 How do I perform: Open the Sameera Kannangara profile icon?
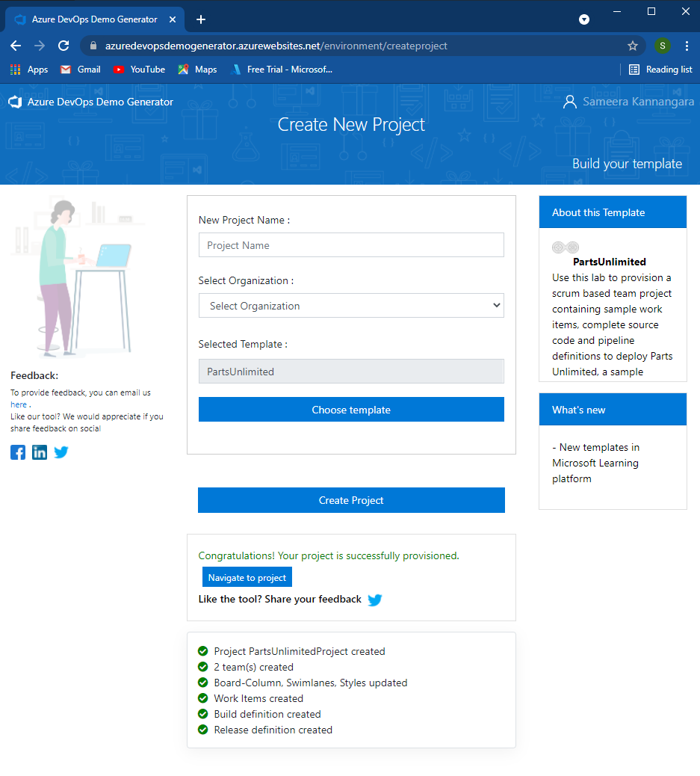coord(569,101)
